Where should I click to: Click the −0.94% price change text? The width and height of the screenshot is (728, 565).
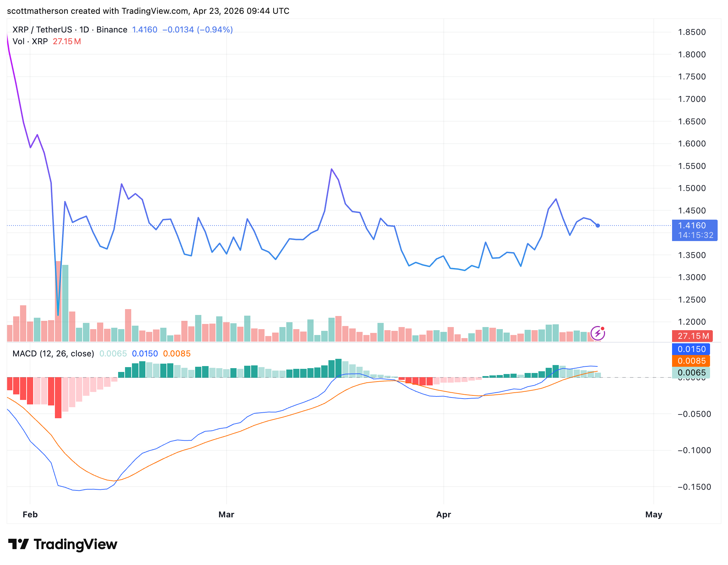click(215, 30)
